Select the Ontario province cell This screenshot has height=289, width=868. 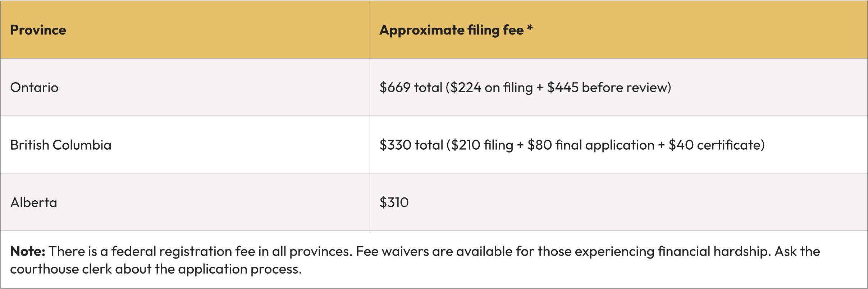click(x=35, y=88)
